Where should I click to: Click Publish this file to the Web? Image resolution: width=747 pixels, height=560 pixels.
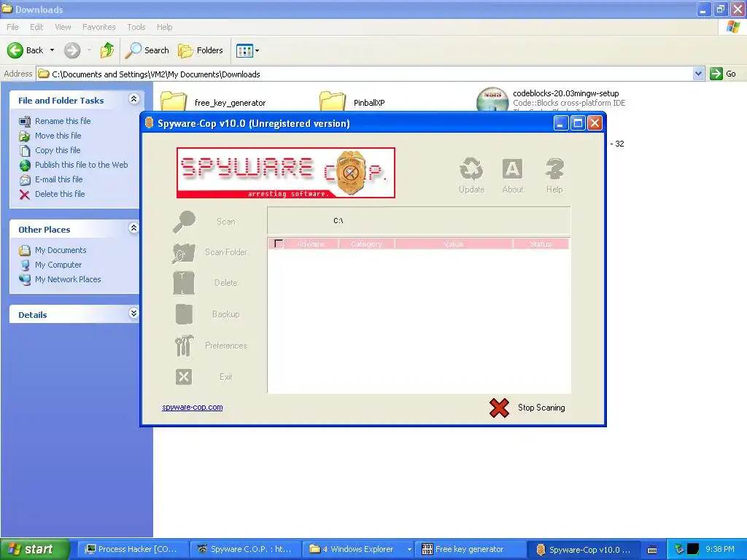pyautogui.click(x=82, y=165)
